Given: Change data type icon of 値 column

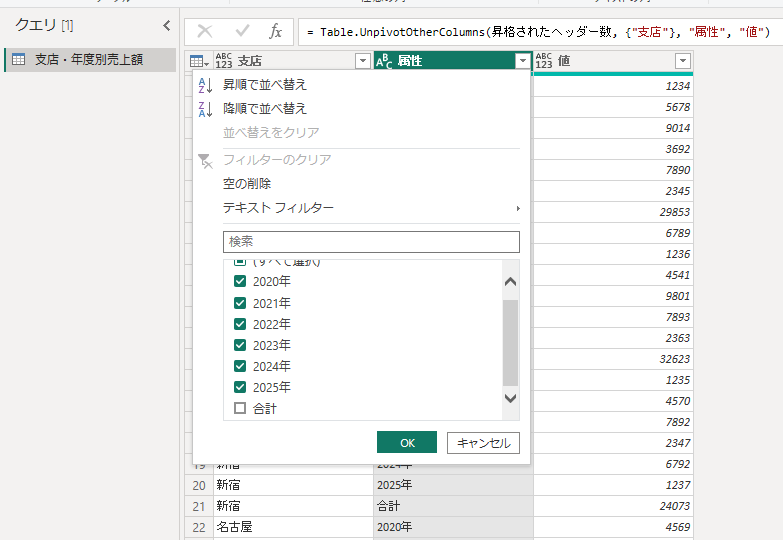Looking at the screenshot, I should [x=544, y=61].
